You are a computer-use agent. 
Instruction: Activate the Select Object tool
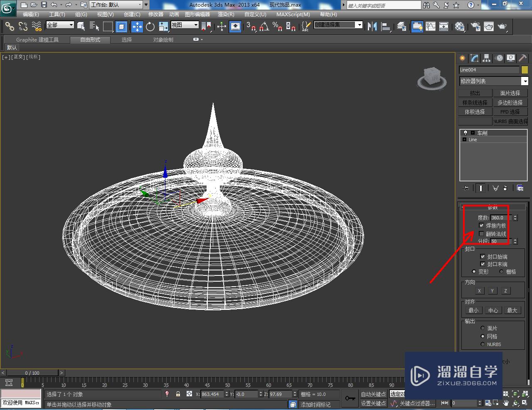coord(81,27)
